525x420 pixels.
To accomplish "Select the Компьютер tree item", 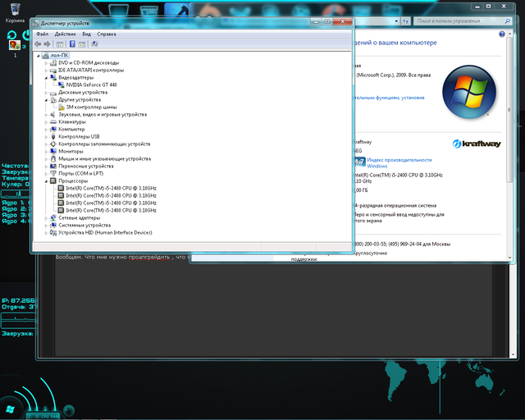I will point(71,130).
